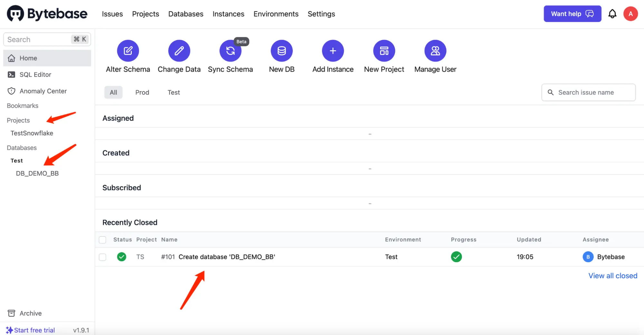Click the Search issue name field
644x335 pixels.
pos(589,92)
